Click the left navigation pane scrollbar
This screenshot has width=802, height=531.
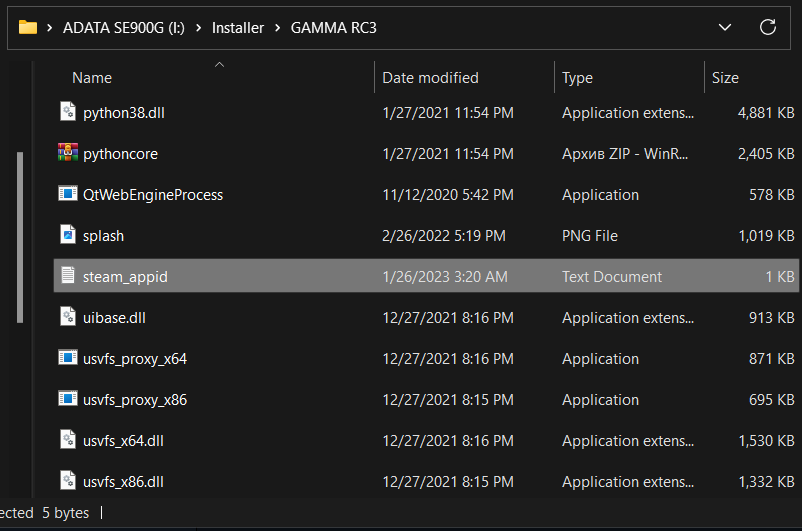[19, 236]
